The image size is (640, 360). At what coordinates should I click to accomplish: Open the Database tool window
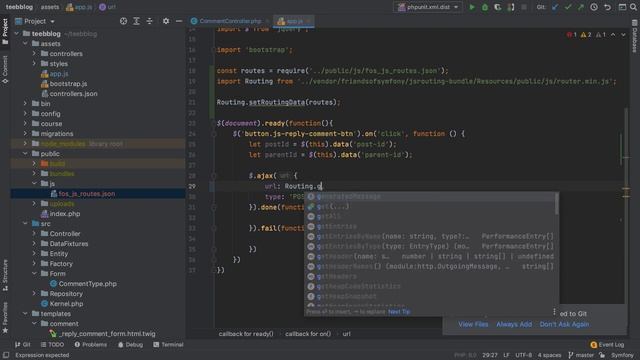coord(635,37)
